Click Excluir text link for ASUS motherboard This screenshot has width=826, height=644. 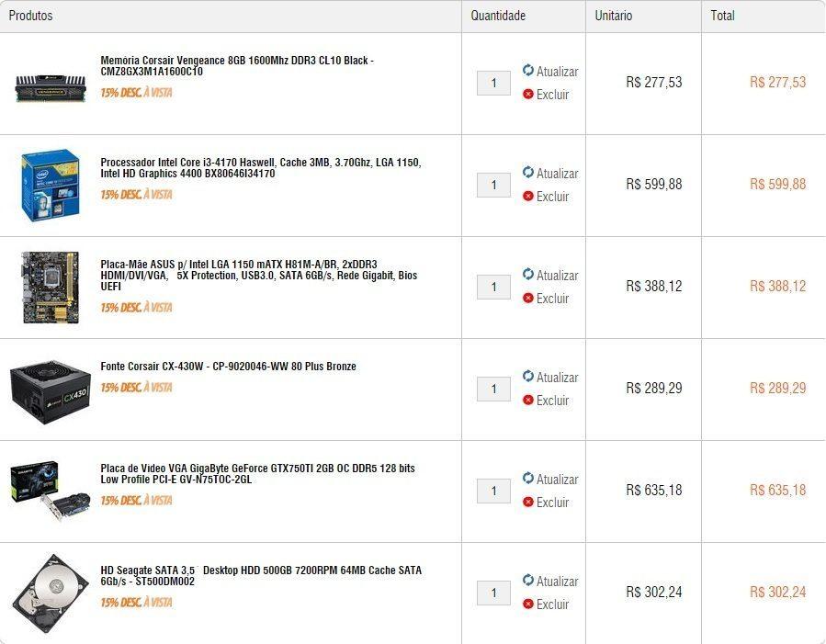pos(552,299)
